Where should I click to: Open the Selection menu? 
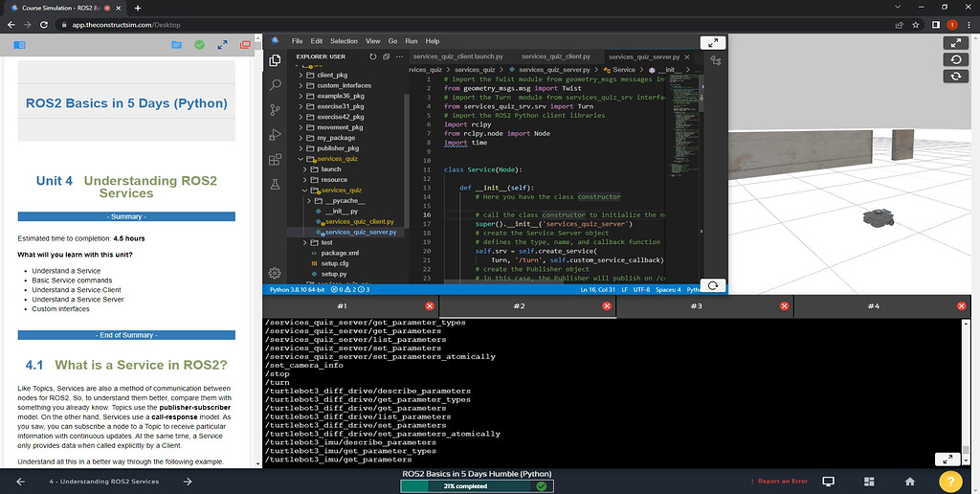(344, 41)
